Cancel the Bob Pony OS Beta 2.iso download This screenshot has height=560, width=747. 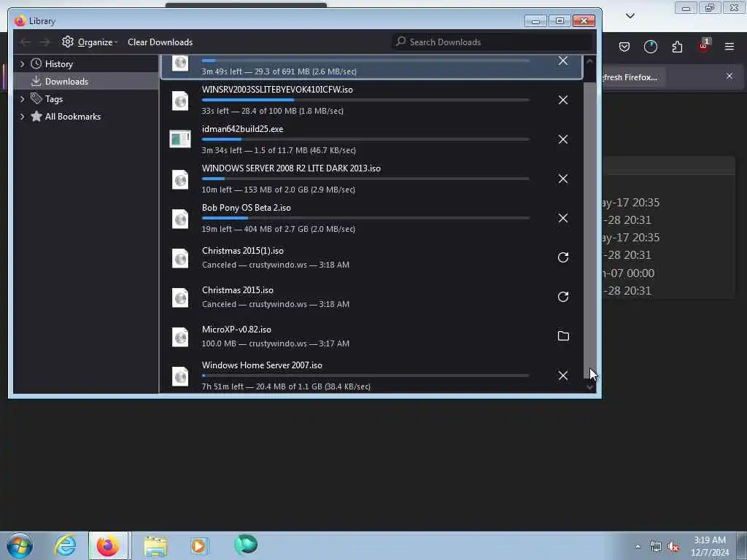tap(562, 218)
